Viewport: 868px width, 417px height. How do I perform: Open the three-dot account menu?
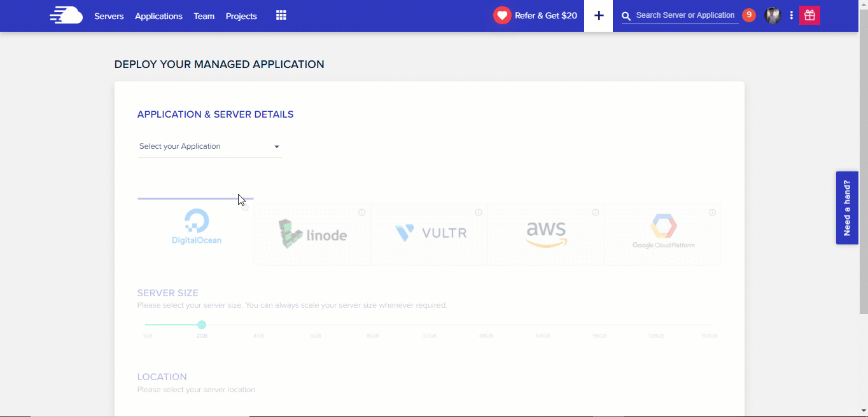pyautogui.click(x=792, y=15)
